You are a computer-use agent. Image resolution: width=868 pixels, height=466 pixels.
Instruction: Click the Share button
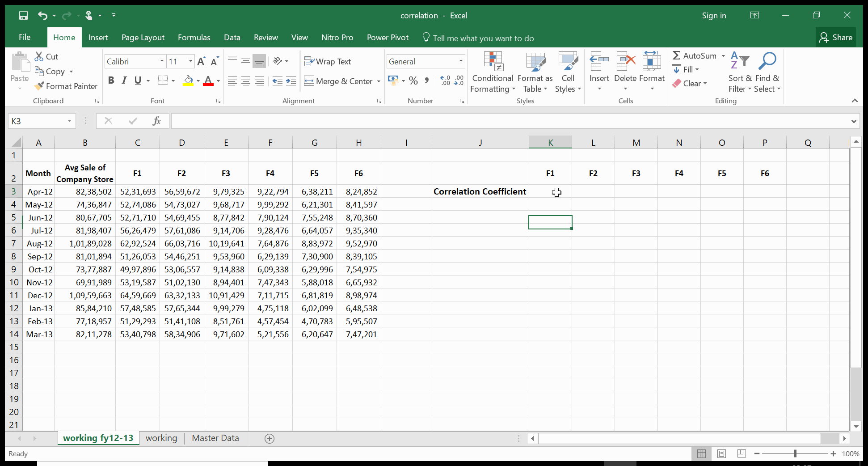(836, 38)
